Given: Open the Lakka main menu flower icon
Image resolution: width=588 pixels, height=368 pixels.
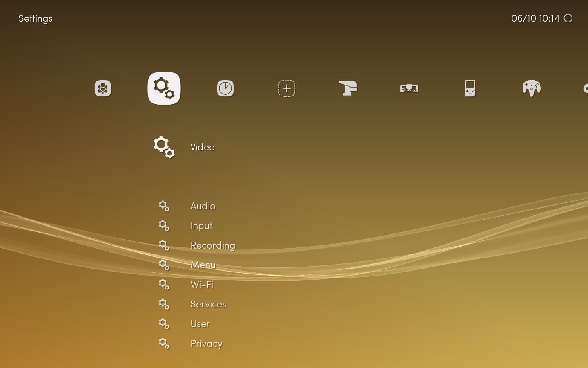Looking at the screenshot, I should pyautogui.click(x=103, y=88).
